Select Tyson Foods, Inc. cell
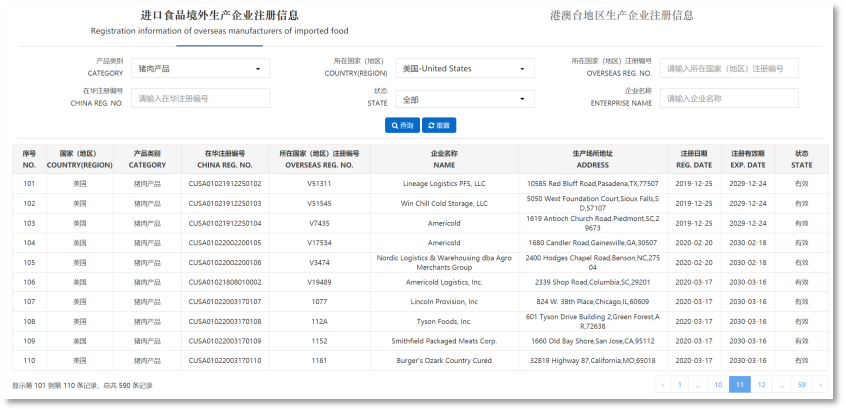The width and height of the screenshot is (844, 410). (444, 321)
